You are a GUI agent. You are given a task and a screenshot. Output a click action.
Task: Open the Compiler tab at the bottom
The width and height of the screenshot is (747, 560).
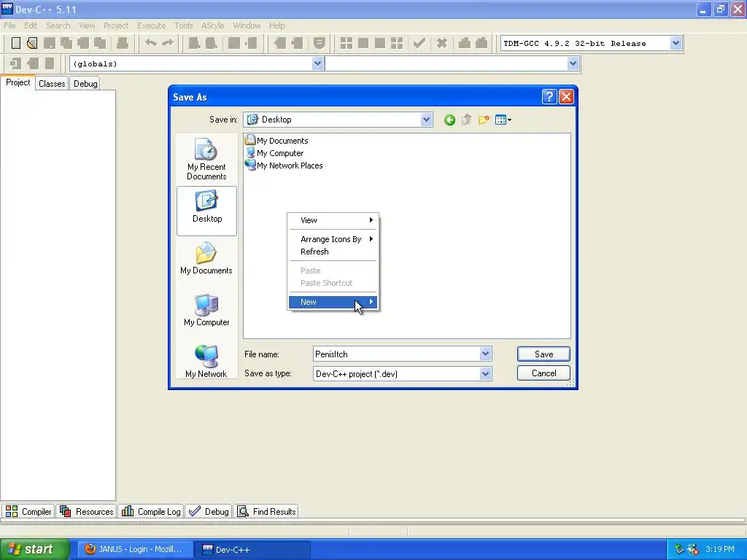click(28, 511)
